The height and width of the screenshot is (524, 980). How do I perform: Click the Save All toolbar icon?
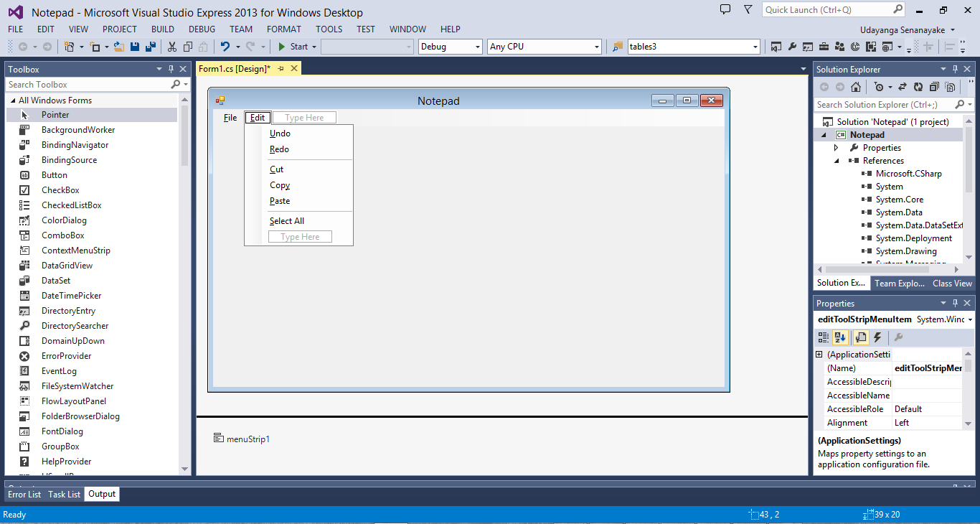pyautogui.click(x=150, y=46)
